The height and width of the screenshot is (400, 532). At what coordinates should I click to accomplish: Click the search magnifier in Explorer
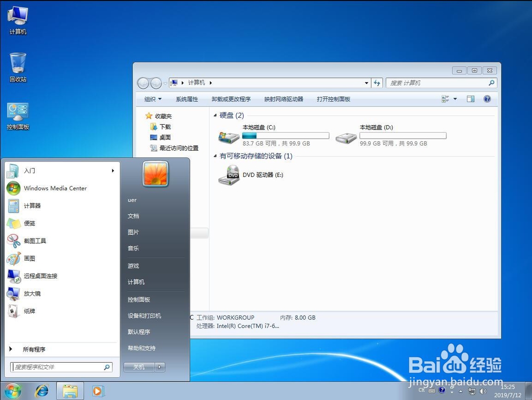491,83
